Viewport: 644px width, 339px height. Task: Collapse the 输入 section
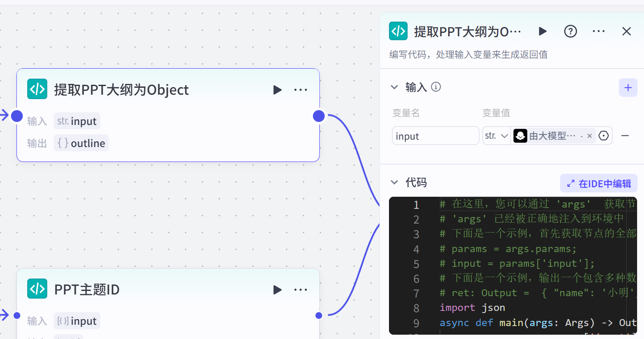[394, 87]
